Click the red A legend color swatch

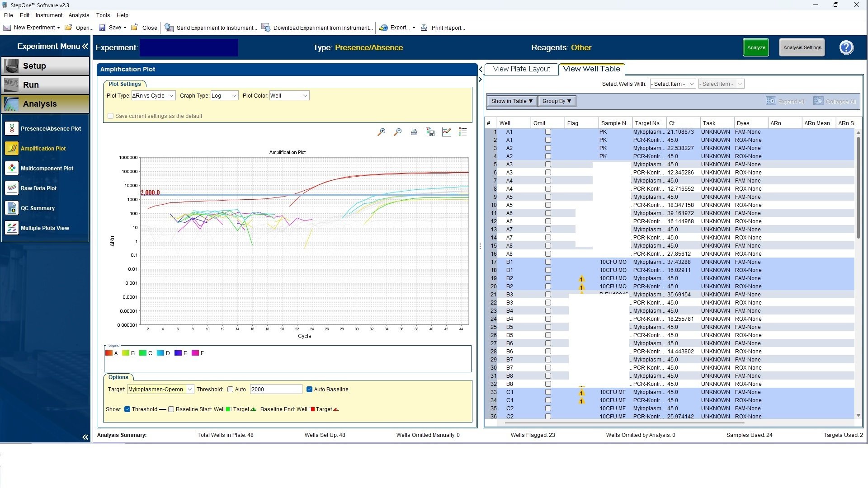point(108,353)
